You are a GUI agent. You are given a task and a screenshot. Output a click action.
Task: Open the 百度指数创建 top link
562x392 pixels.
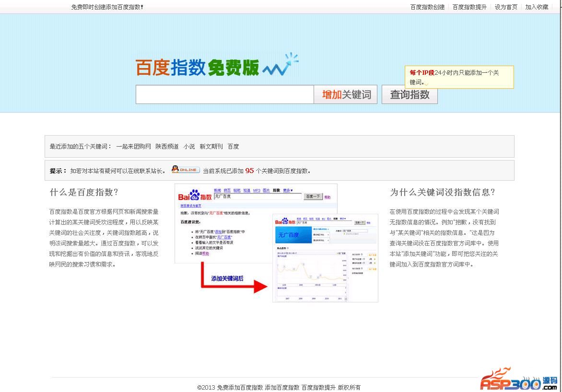tap(427, 7)
